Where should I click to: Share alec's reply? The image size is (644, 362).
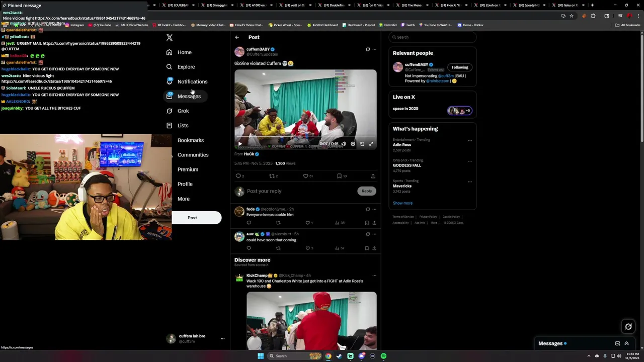(374, 248)
